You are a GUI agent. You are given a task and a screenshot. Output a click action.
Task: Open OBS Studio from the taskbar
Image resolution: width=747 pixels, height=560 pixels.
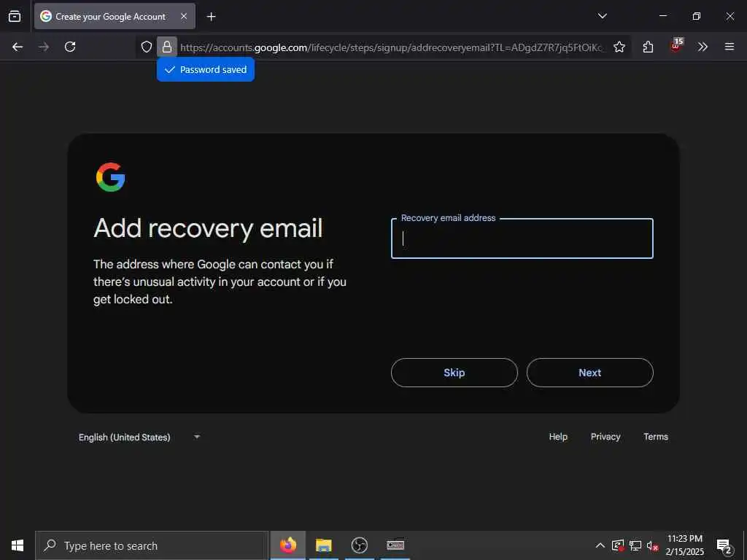tap(359, 545)
